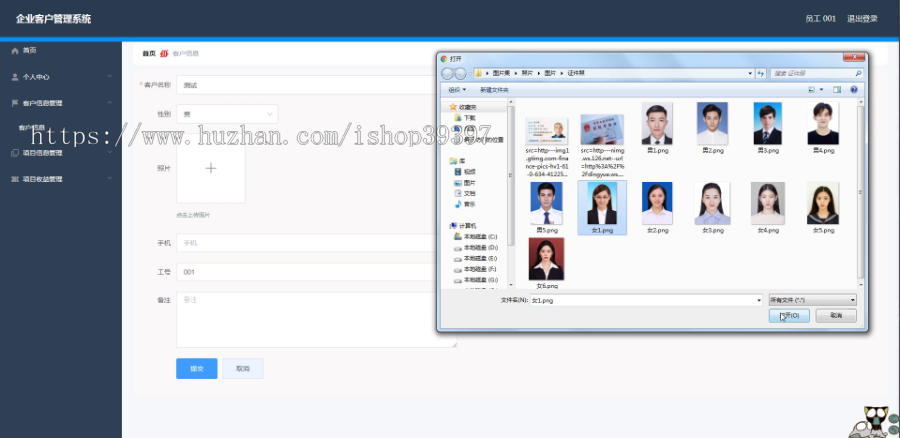Click the 备注 remarks textarea

click(x=316, y=320)
